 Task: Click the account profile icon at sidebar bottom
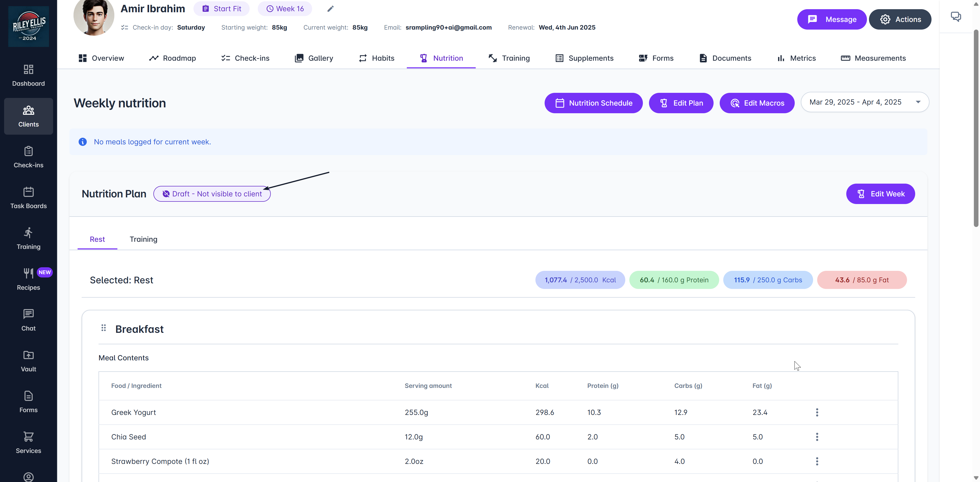[28, 477]
